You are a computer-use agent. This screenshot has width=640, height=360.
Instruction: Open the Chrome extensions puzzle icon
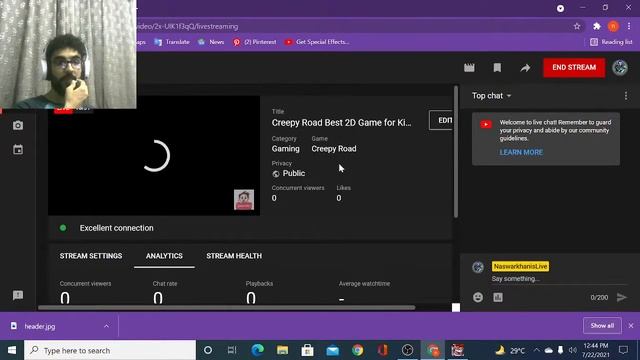tap(597, 27)
